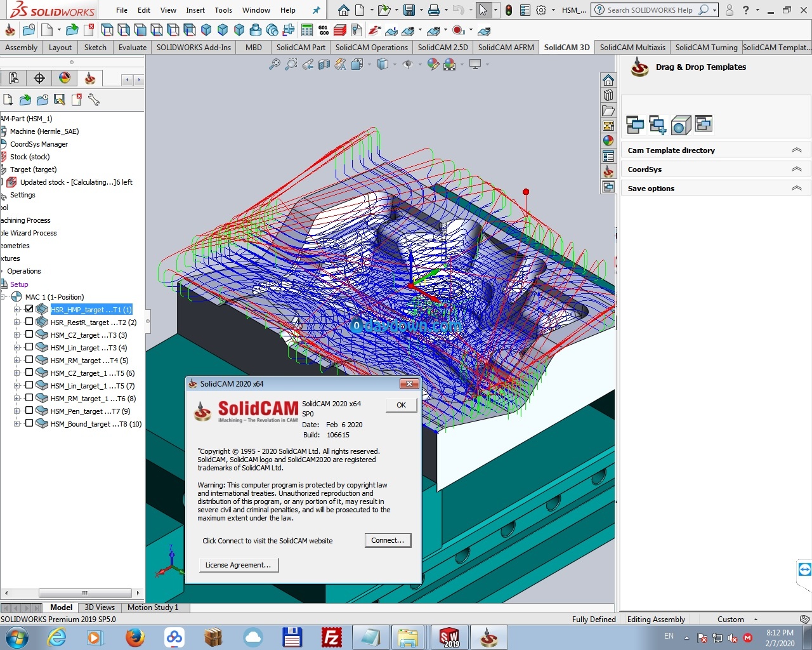Check the HSM_CZ_target_1 T5 (6) checkbox
The height and width of the screenshot is (650, 812).
29,373
